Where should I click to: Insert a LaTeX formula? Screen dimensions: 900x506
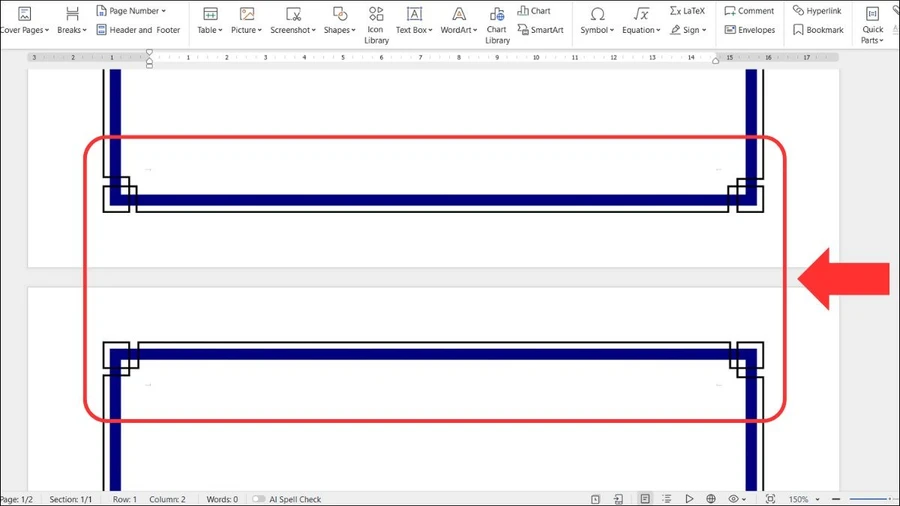687,10
